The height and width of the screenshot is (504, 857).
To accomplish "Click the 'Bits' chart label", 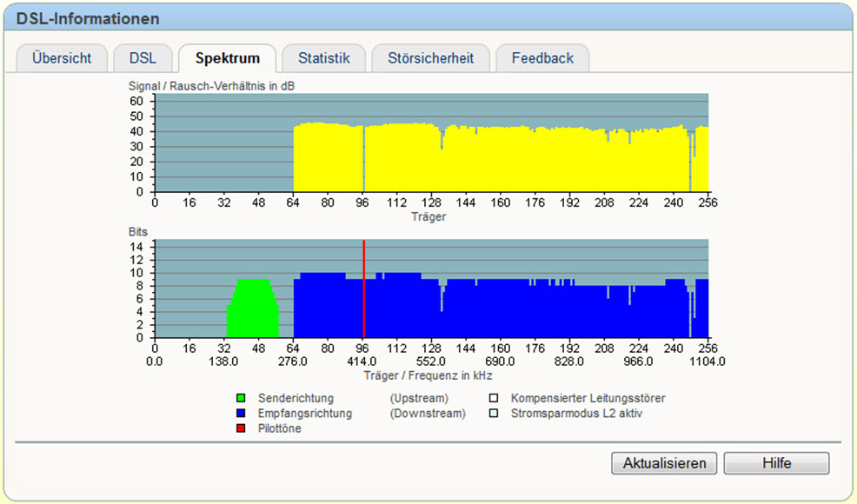I will 137,232.
